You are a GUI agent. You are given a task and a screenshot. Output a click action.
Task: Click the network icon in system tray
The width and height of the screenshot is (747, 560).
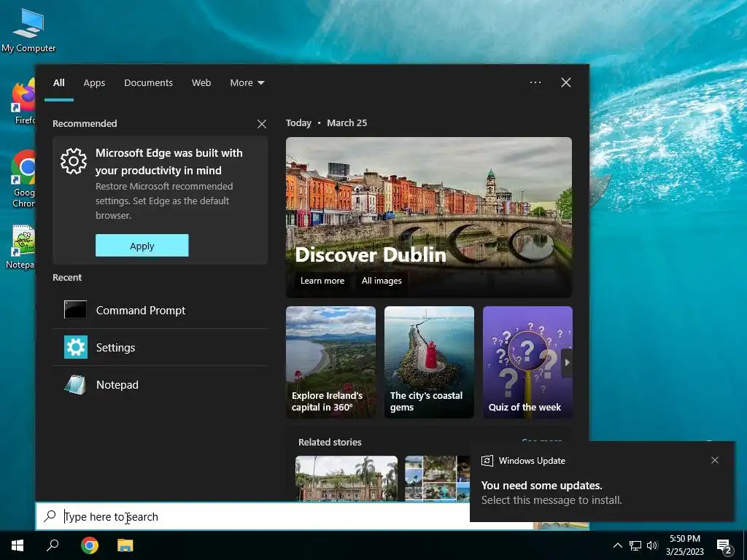635,545
